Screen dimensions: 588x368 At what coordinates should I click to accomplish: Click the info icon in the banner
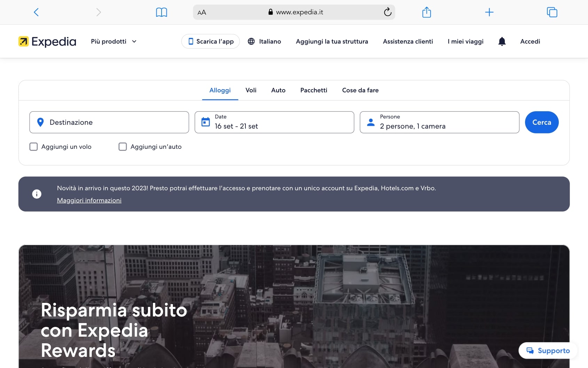(37, 194)
